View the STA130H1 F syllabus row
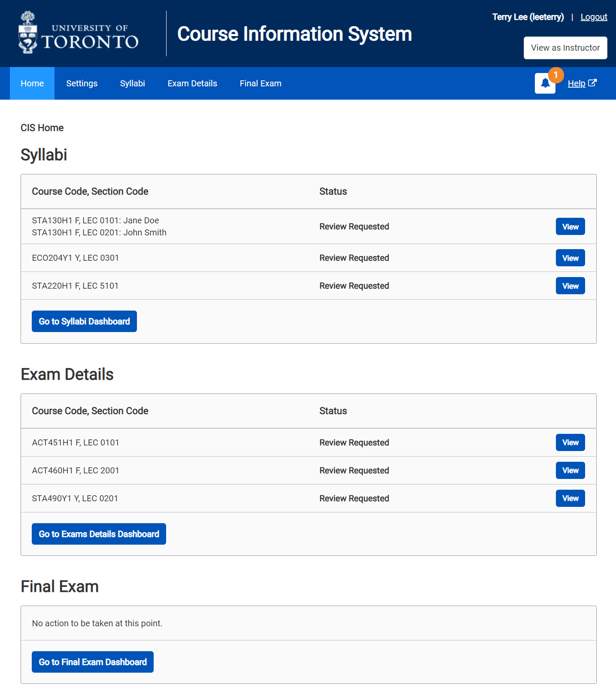The height and width of the screenshot is (692, 616). click(570, 226)
